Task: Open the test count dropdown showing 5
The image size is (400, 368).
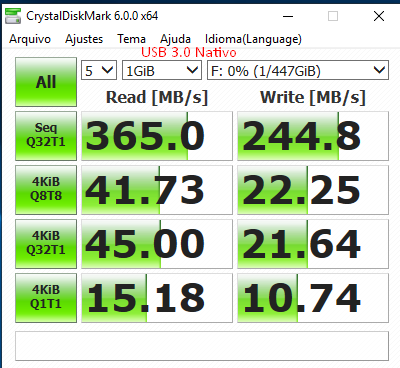Action: point(99,70)
